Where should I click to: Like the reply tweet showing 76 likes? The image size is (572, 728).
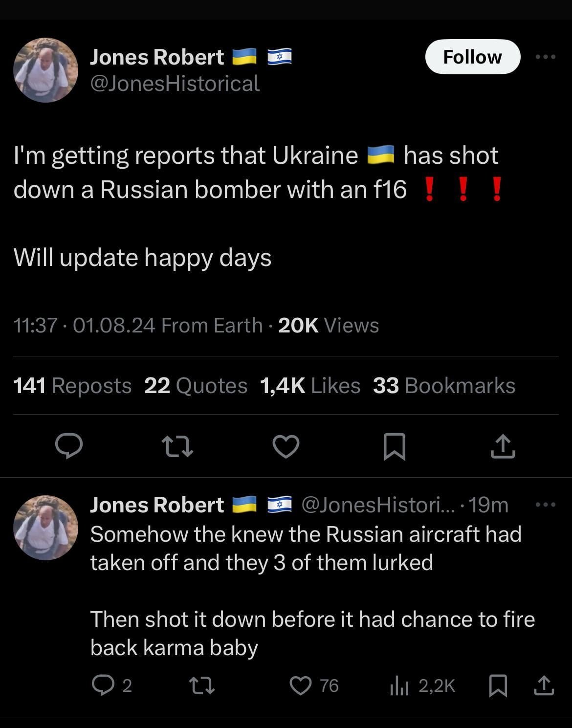301,685
